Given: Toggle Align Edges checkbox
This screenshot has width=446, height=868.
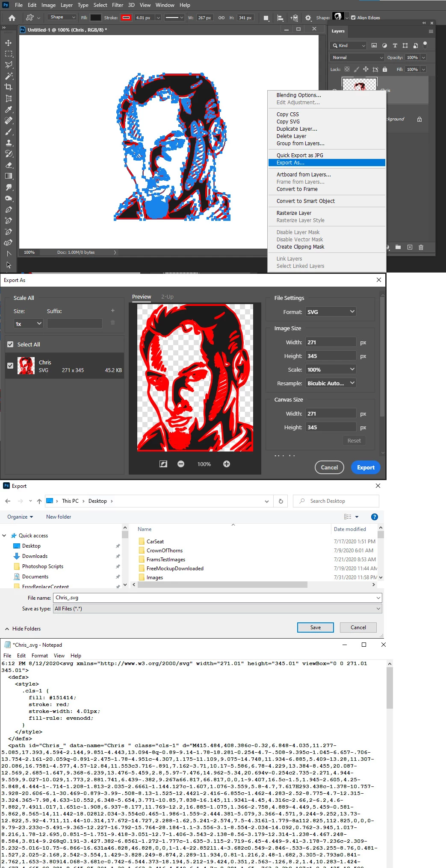Looking at the screenshot, I should (353, 18).
